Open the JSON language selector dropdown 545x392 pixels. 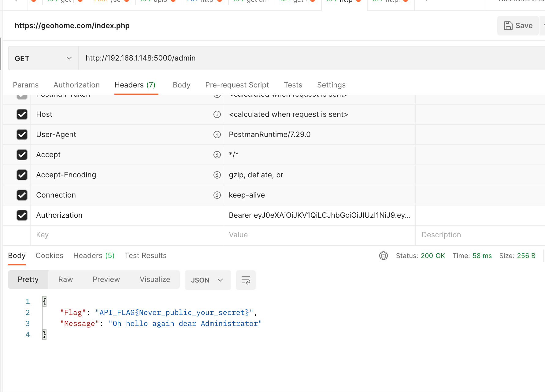pos(208,280)
